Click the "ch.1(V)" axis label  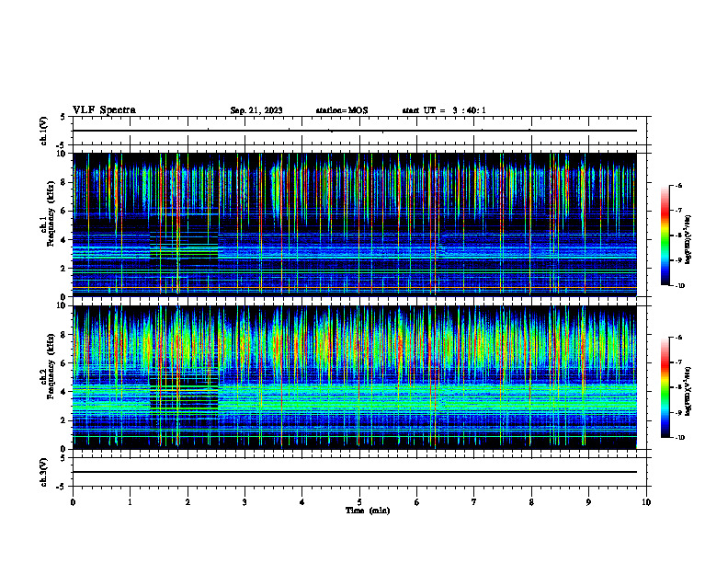[x=43, y=131]
